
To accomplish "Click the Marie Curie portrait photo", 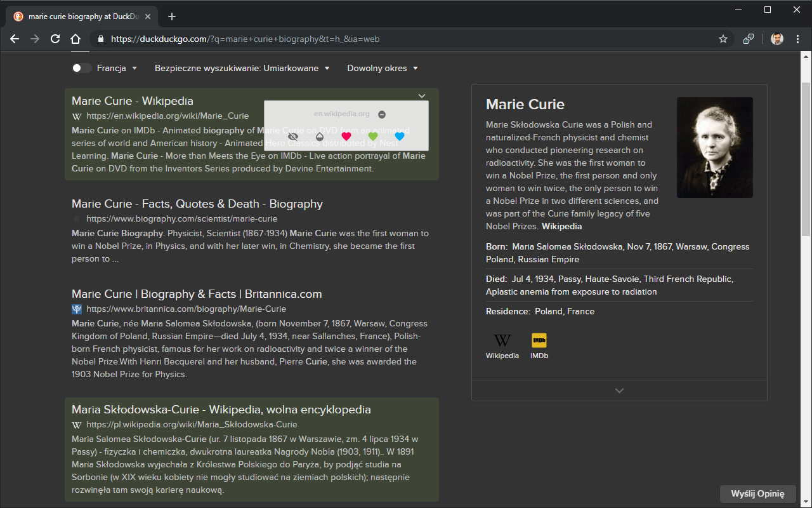I will pos(715,147).
